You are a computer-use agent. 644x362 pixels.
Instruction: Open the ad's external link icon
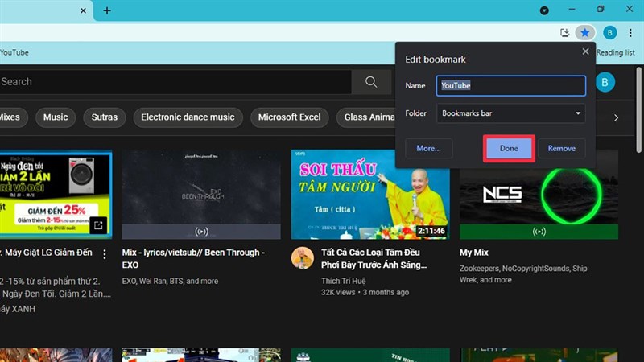tap(98, 225)
